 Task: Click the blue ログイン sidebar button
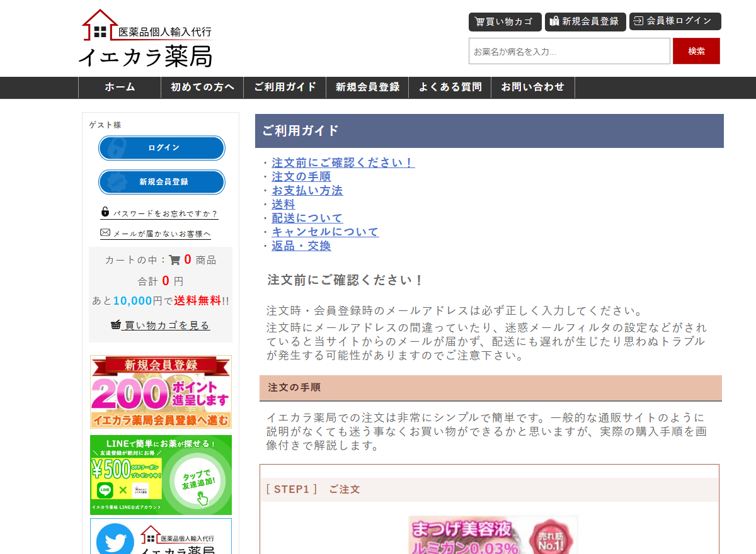click(162, 148)
